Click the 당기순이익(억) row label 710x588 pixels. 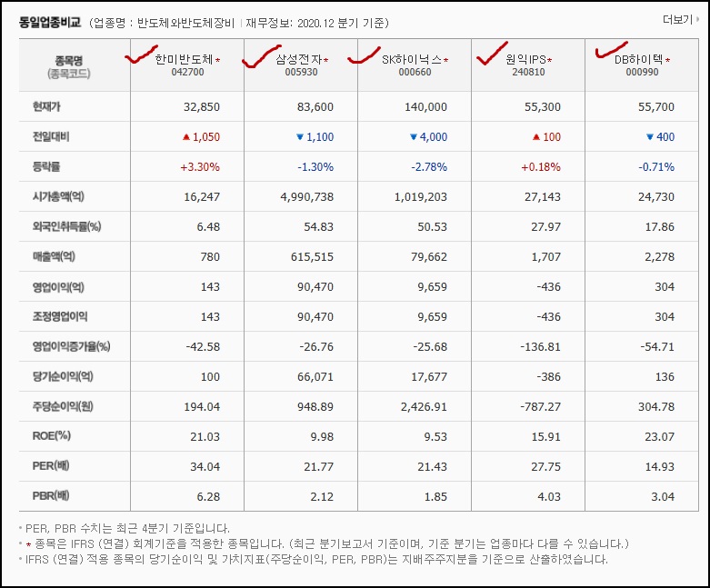tap(63, 376)
